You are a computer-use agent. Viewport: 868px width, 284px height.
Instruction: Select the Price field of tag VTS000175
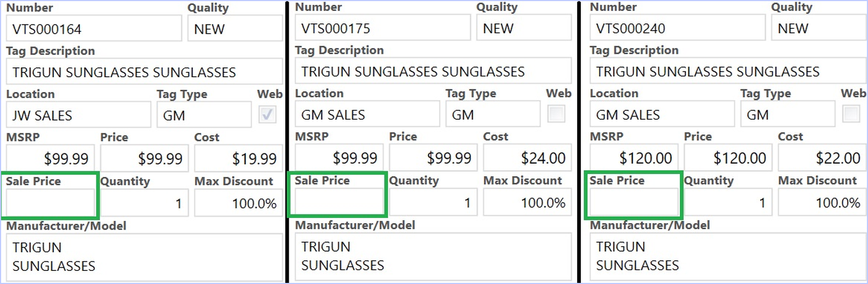(433, 158)
